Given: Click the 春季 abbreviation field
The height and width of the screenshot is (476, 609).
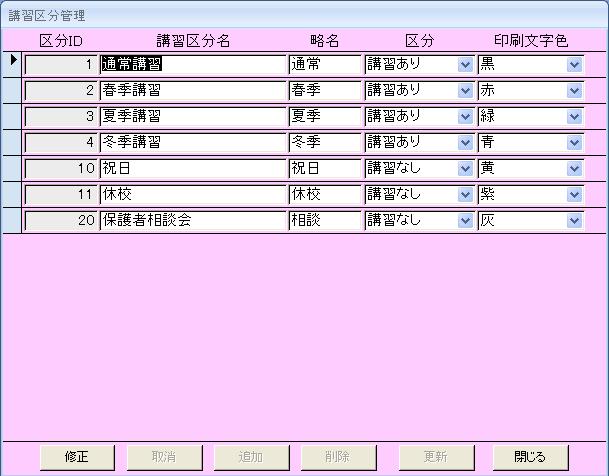Looking at the screenshot, I should (325, 90).
